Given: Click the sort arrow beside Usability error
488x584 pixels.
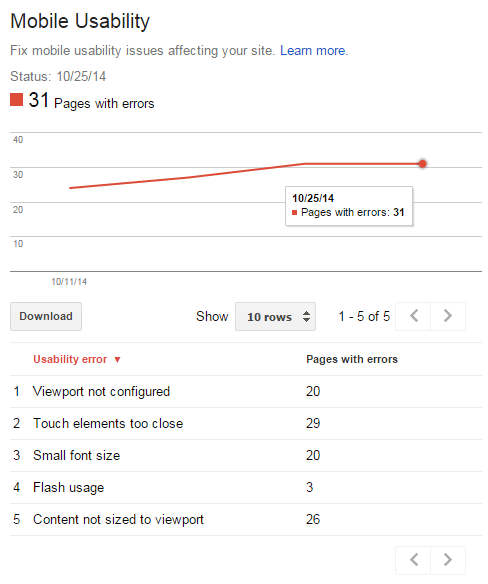Looking at the screenshot, I should pyautogui.click(x=117, y=360).
